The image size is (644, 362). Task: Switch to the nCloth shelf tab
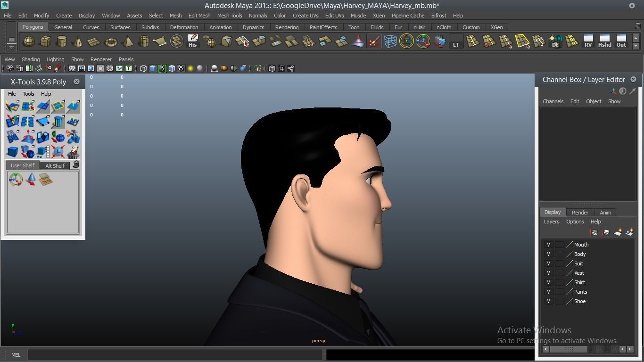(x=444, y=27)
